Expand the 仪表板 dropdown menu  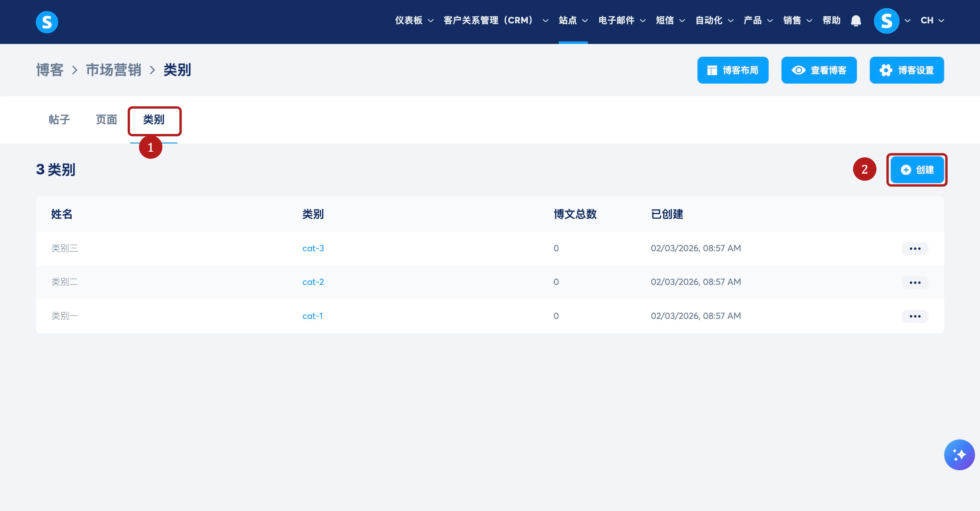coord(414,21)
